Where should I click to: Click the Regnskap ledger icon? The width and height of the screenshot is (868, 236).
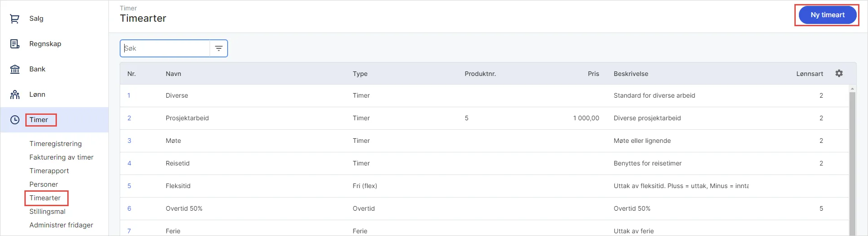[15, 44]
